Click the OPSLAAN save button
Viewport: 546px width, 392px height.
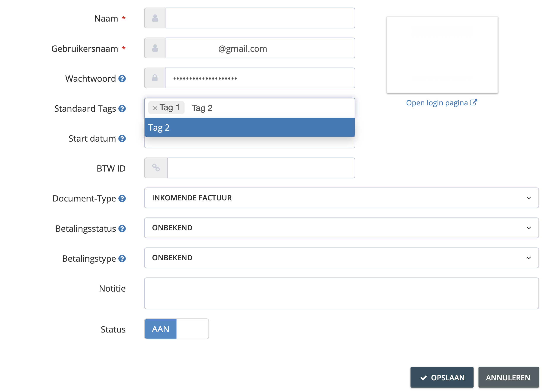[442, 377]
